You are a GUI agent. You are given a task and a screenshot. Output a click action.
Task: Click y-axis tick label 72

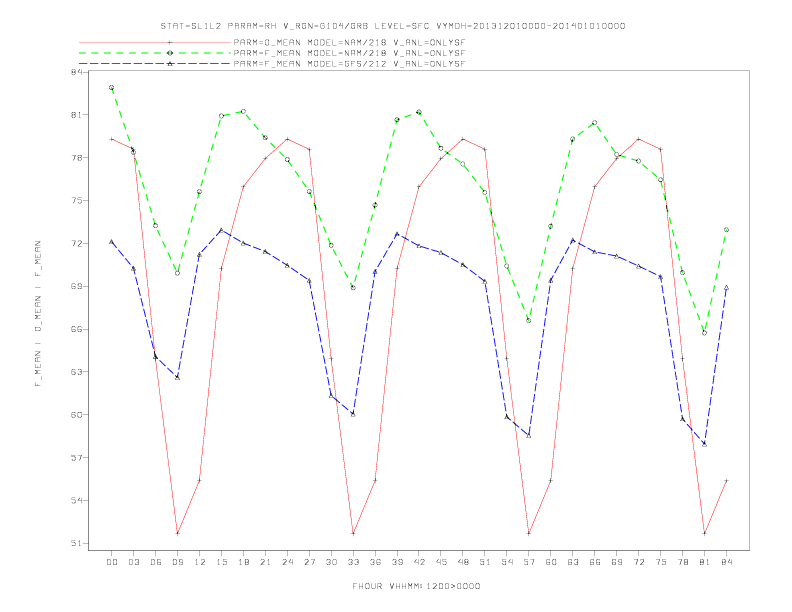(77, 243)
